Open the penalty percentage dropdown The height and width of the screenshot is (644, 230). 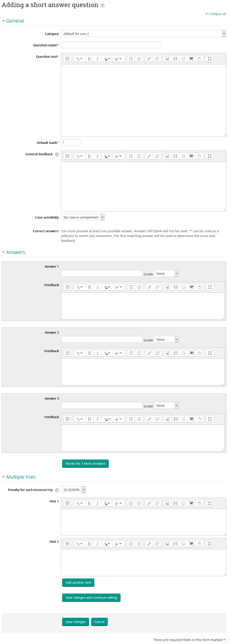coord(73,490)
